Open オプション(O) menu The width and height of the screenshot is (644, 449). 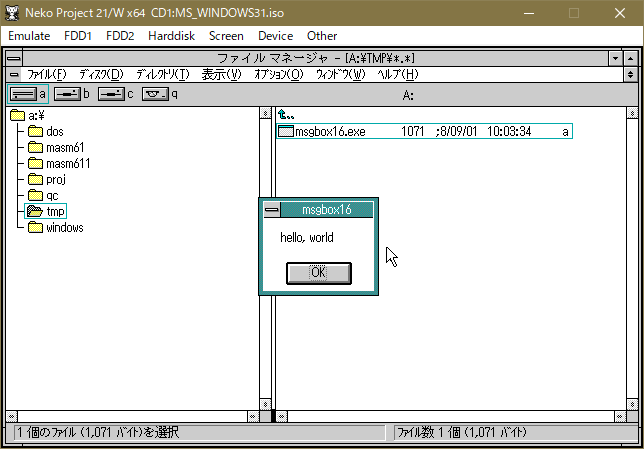click(x=278, y=74)
